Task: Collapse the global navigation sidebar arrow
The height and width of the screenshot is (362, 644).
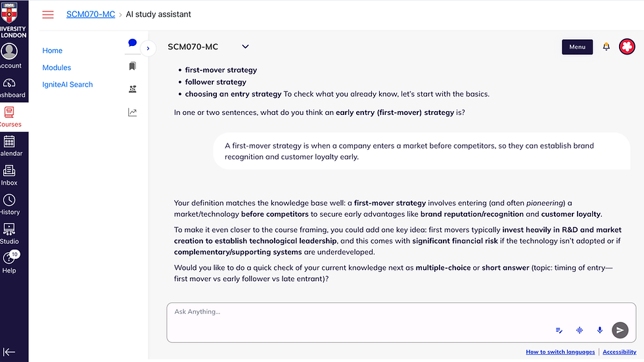Action: (9, 351)
